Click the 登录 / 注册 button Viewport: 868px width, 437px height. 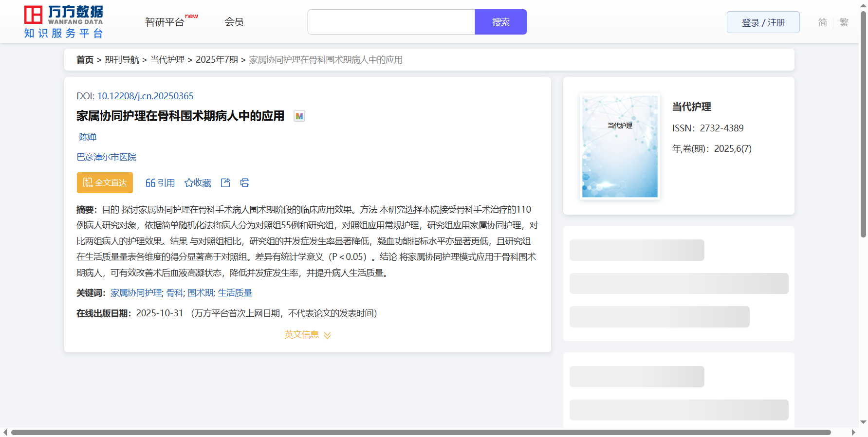[x=763, y=22]
